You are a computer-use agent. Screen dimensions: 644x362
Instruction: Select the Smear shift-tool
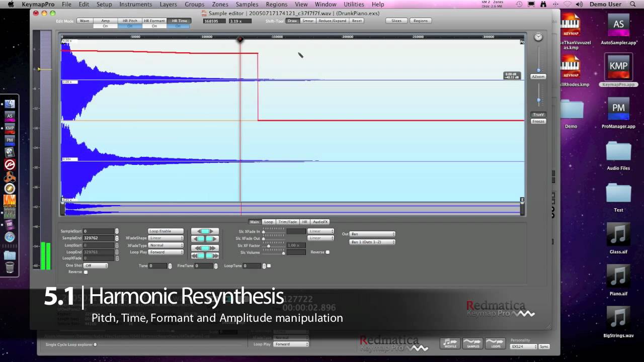[x=308, y=21]
